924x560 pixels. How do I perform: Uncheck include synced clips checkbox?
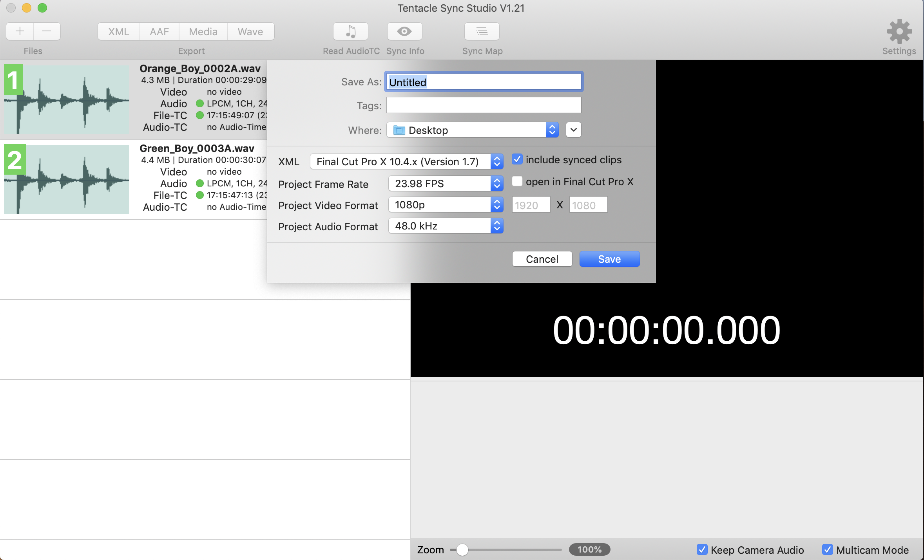pos(517,159)
